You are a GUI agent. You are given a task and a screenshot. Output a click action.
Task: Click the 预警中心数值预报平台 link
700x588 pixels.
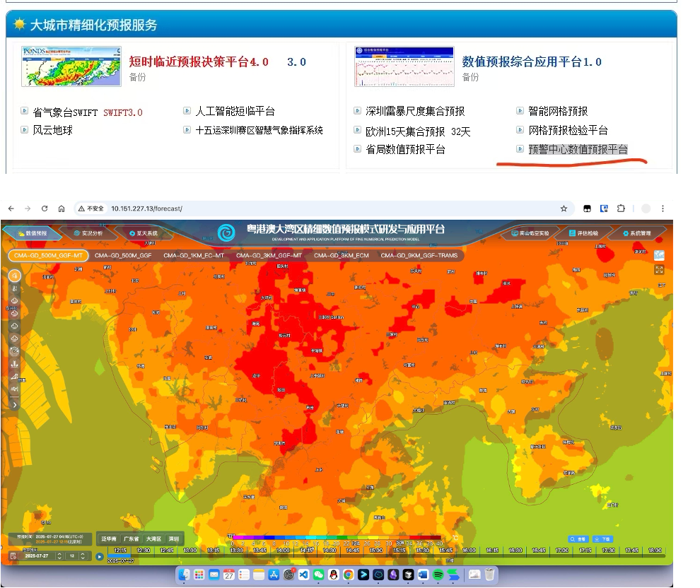coord(577,149)
